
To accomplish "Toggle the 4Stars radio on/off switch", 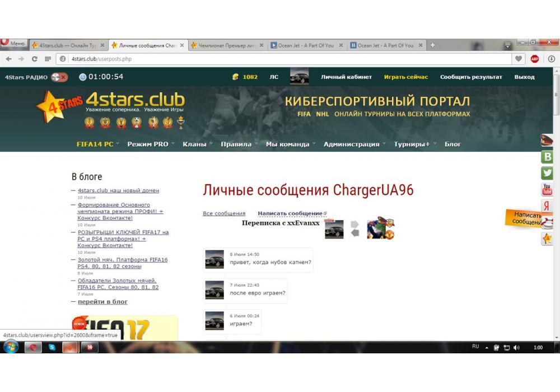I will (x=59, y=77).
